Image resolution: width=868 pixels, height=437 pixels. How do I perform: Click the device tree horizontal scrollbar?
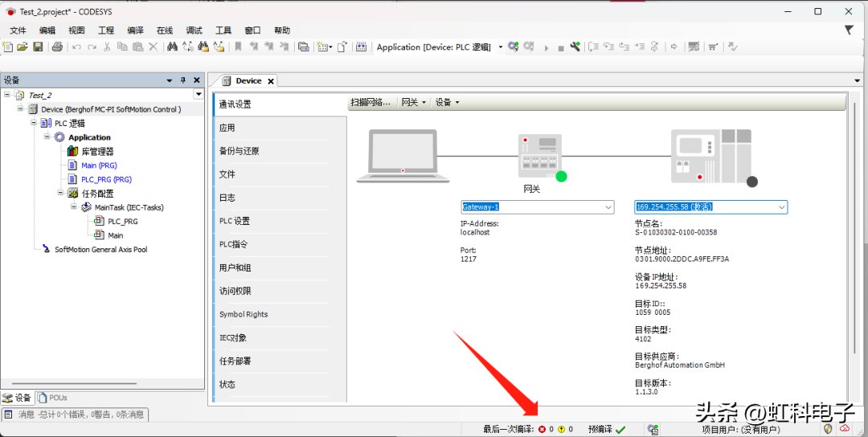[74, 383]
